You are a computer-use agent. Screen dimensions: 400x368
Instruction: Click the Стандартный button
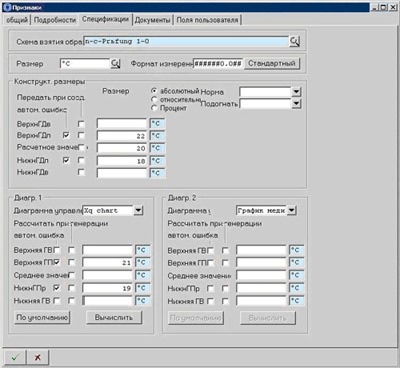[x=272, y=63]
